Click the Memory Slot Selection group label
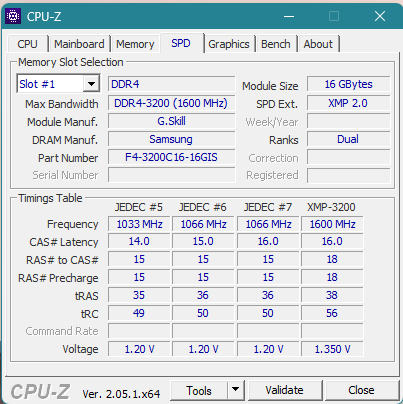Screen dimensions: 403x404 [71, 62]
